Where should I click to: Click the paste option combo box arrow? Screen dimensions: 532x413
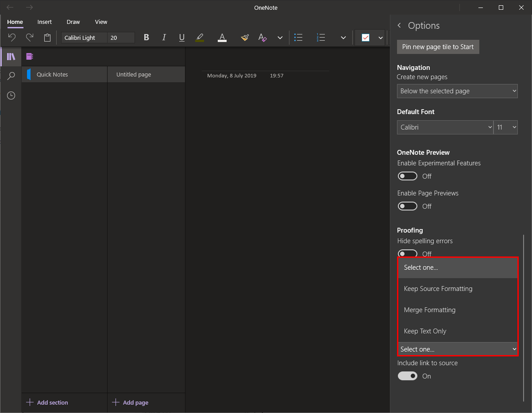(514, 349)
